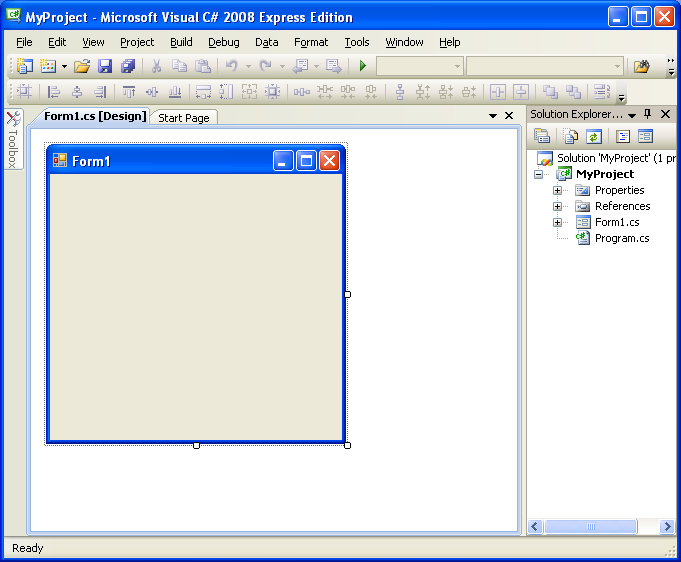Click the New Project icon

pos(25,66)
